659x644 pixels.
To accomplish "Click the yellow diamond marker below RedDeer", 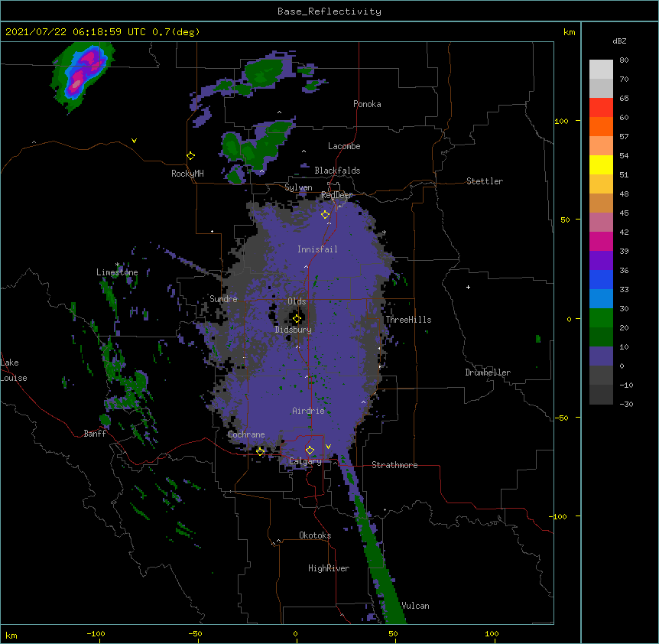I will coord(325,215).
